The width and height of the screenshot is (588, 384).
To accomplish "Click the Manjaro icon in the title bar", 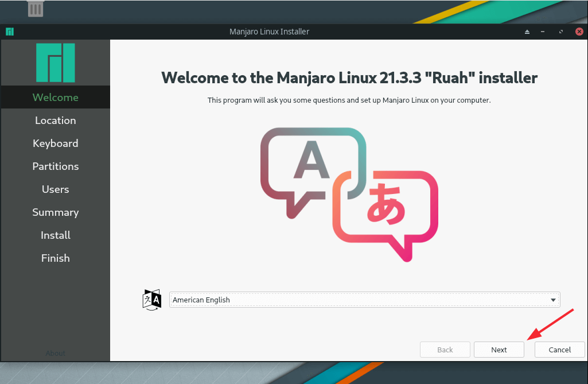I will tap(10, 32).
